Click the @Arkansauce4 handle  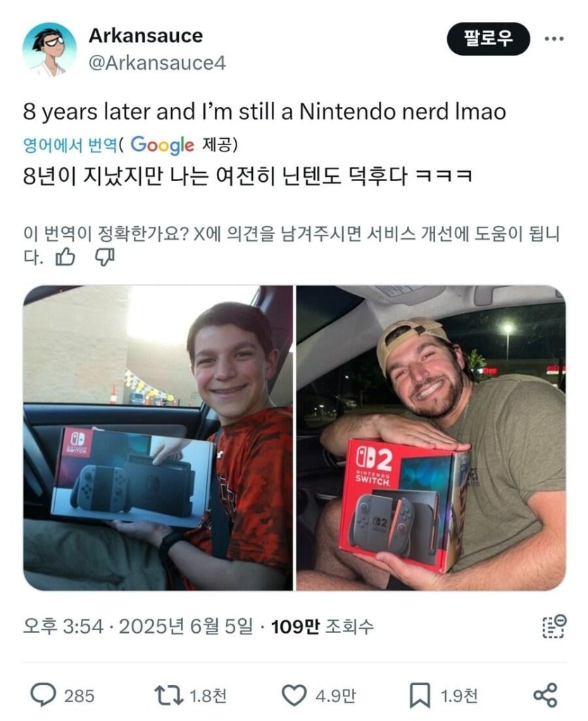click(x=157, y=63)
